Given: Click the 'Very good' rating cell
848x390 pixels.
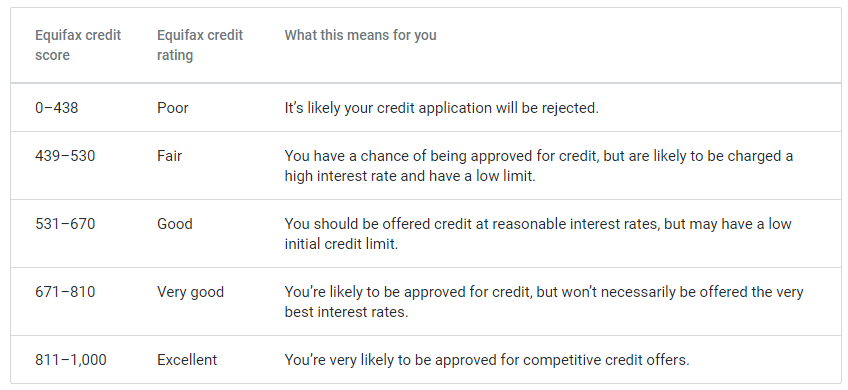Looking at the screenshot, I should pyautogui.click(x=190, y=292).
